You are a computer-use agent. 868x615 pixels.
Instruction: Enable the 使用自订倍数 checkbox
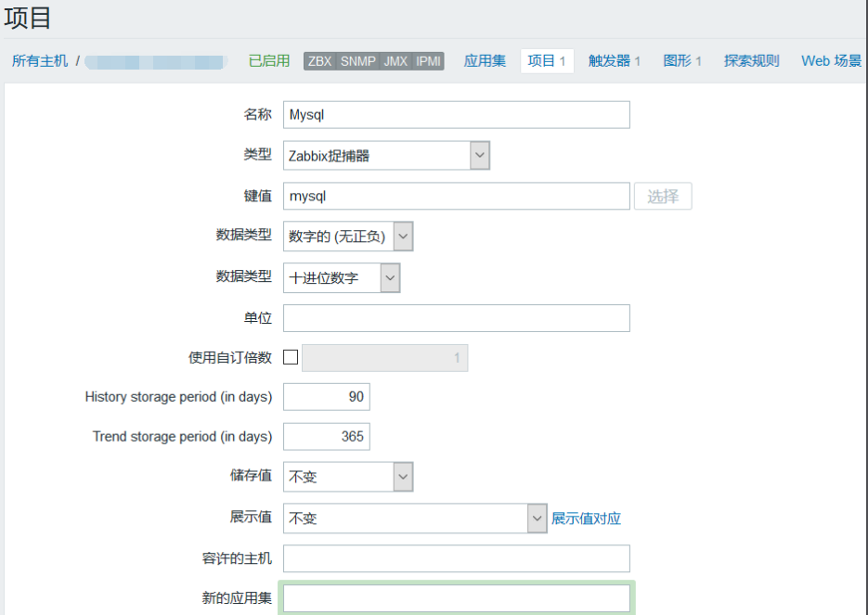point(290,357)
